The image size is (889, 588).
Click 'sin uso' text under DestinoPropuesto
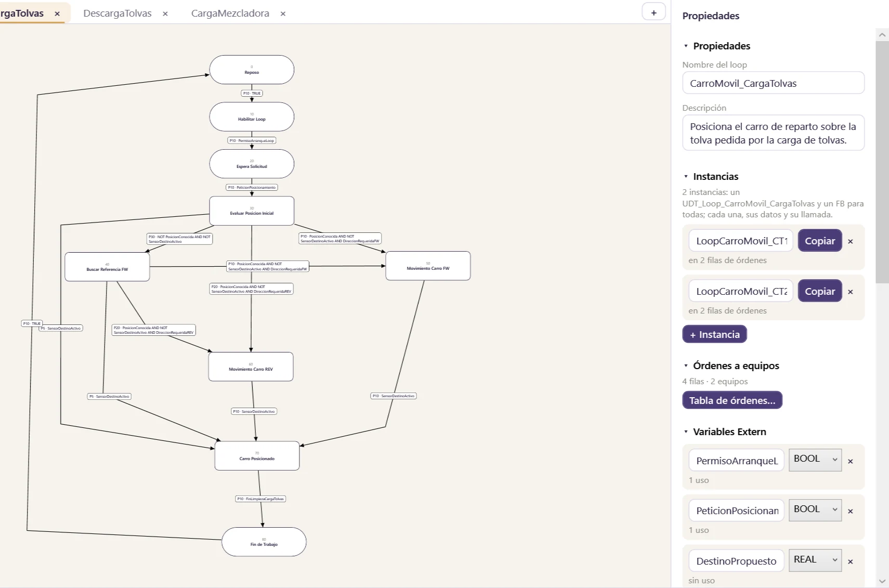tap(701, 580)
